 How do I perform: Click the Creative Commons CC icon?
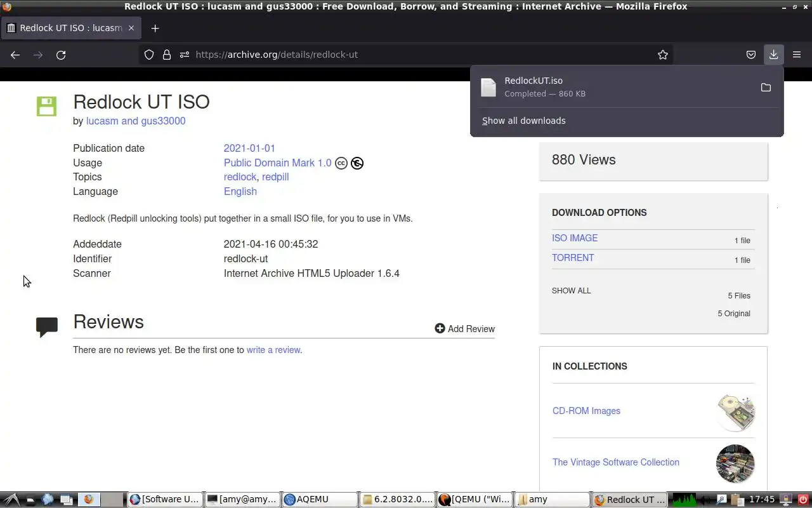[x=341, y=163]
